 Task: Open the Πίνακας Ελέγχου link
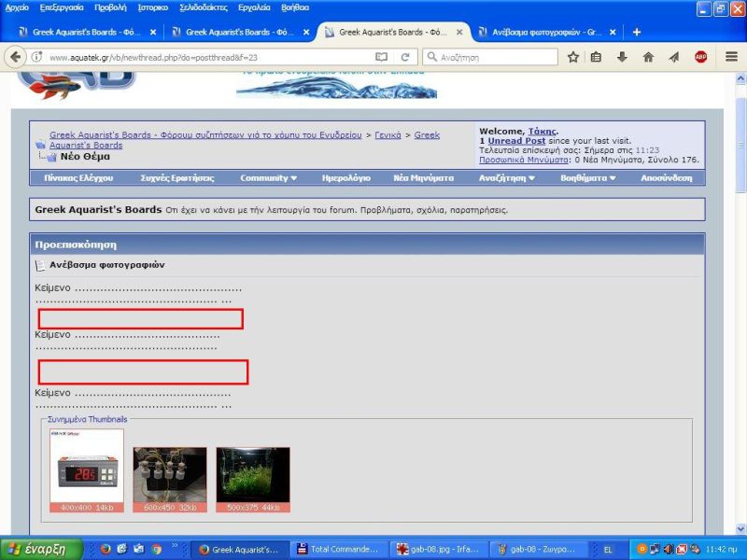point(79,177)
